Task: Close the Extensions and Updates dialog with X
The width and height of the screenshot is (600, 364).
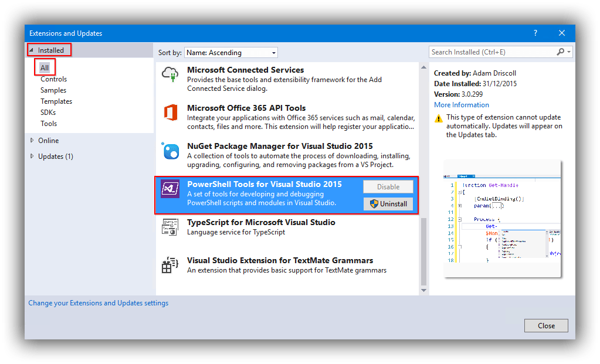Action: click(x=562, y=33)
